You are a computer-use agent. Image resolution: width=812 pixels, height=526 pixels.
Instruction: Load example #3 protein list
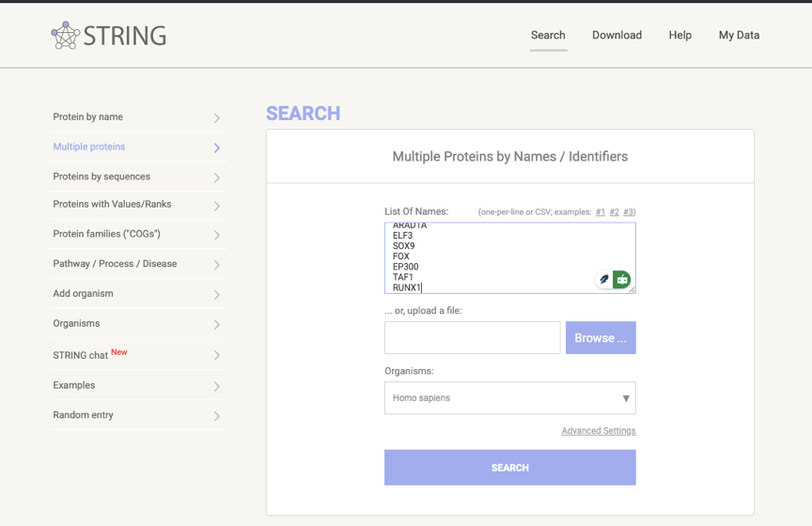[x=628, y=211]
